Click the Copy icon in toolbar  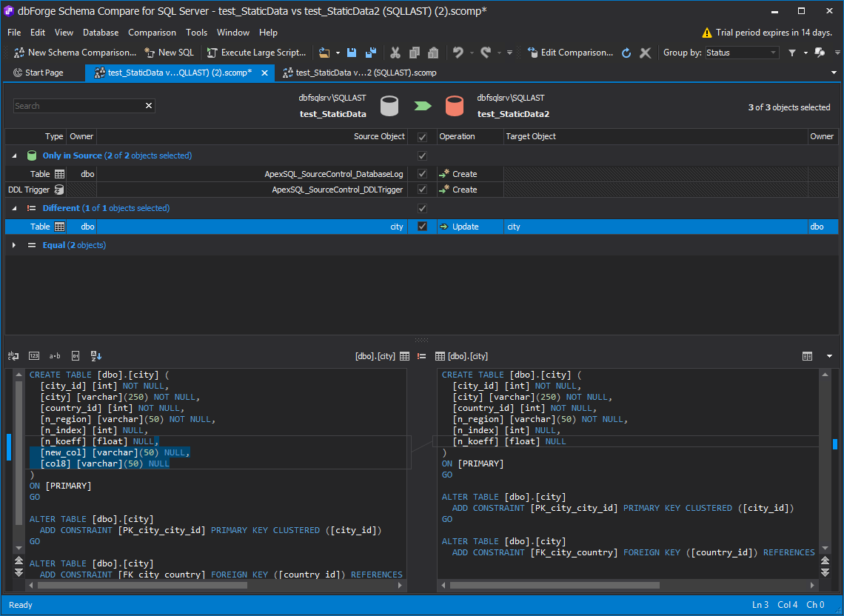tap(415, 53)
